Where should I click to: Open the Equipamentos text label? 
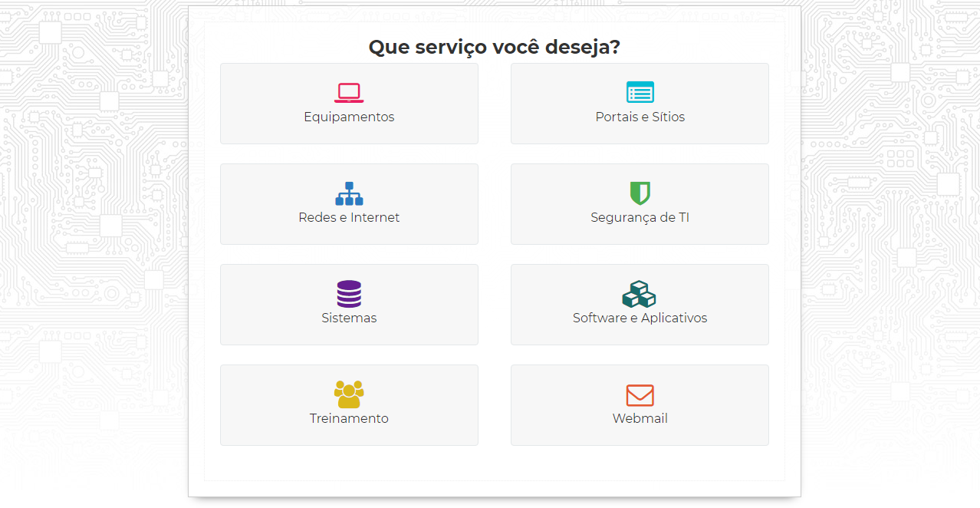(x=349, y=117)
